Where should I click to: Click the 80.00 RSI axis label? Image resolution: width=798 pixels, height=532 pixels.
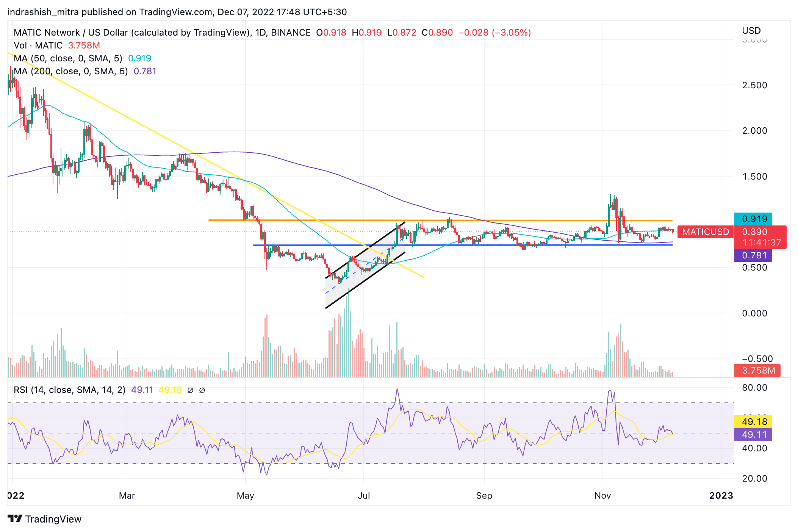(x=754, y=388)
